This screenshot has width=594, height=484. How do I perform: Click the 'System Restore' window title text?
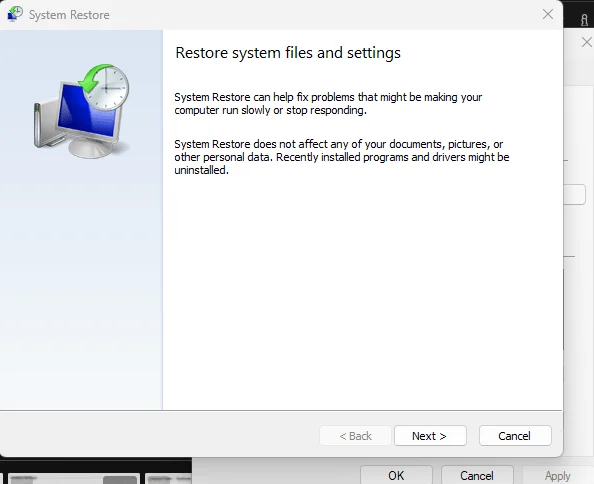click(69, 15)
